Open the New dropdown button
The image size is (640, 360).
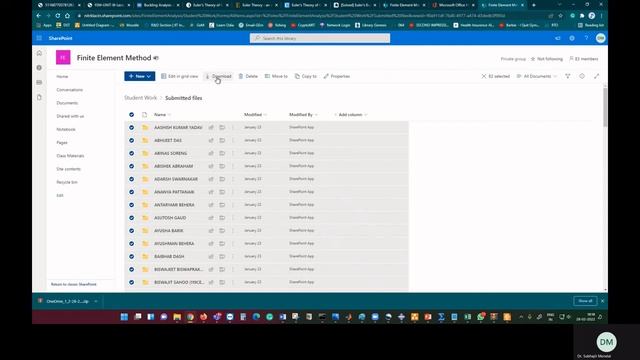(x=140, y=76)
